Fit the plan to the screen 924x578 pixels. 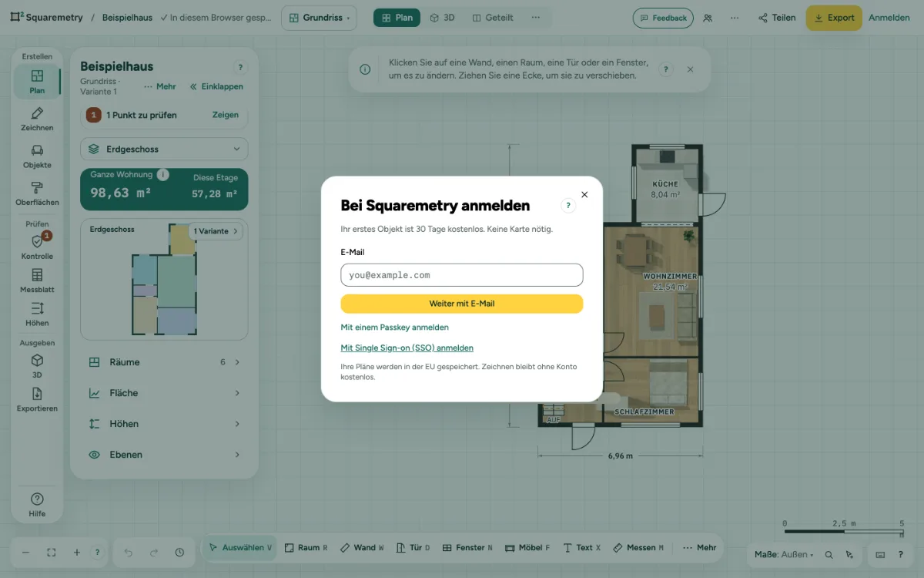[x=52, y=553]
